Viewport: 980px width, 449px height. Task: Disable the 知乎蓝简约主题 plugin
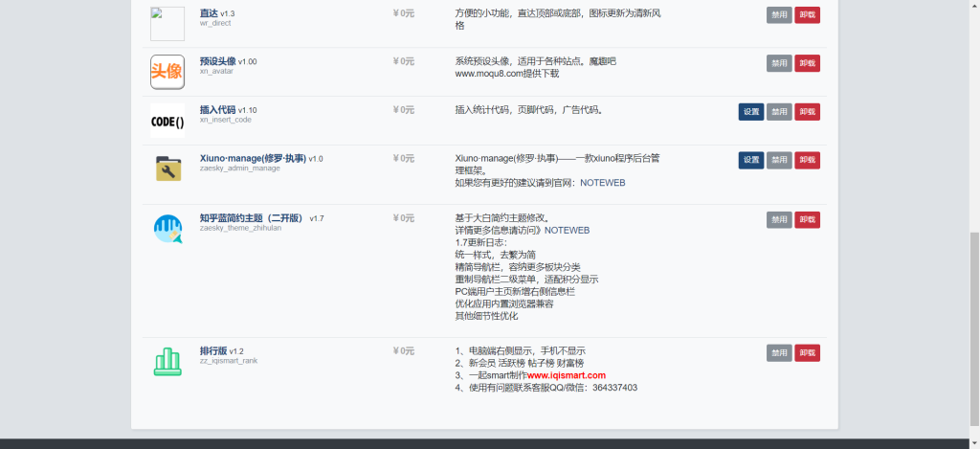779,220
